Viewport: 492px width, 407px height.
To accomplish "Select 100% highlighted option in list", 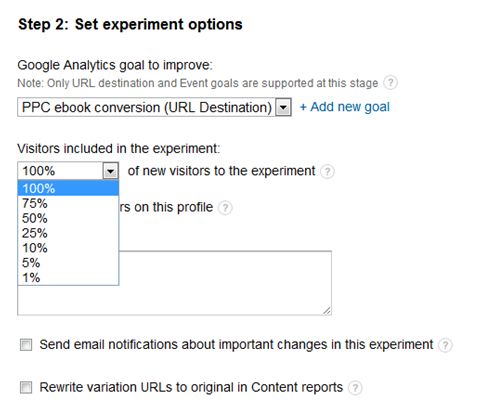I will click(68, 188).
